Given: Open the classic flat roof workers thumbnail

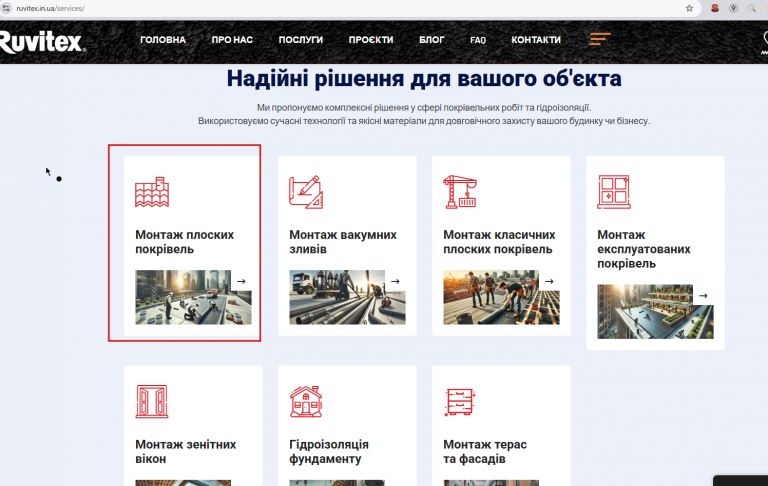Looking at the screenshot, I should 502,297.
